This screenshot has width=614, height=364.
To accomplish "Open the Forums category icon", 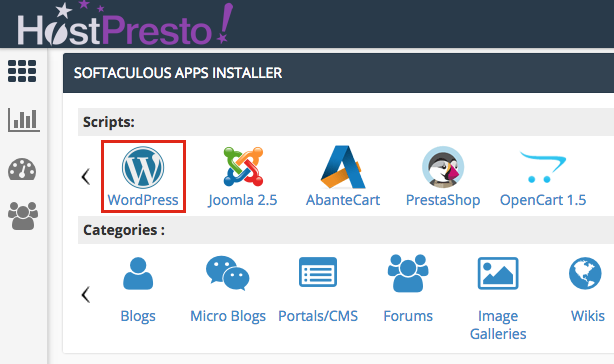I will (x=408, y=273).
